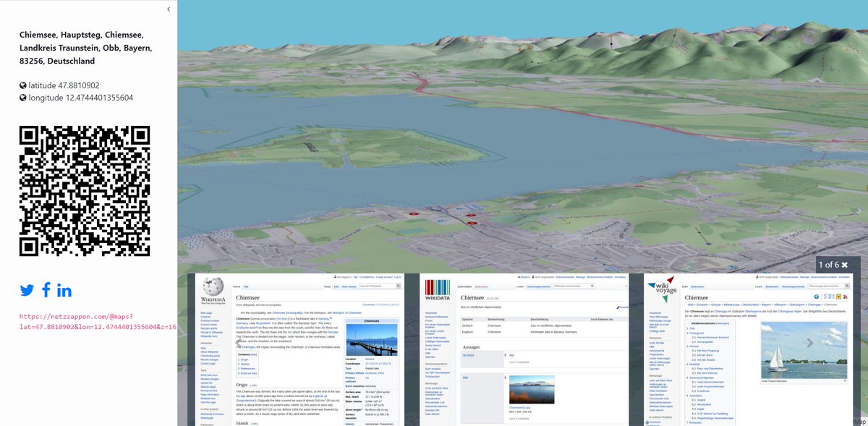Image resolution: width=868 pixels, height=426 pixels.
Task: Click the Chiemsee, Hauptsteg address heading
Action: coord(86,48)
